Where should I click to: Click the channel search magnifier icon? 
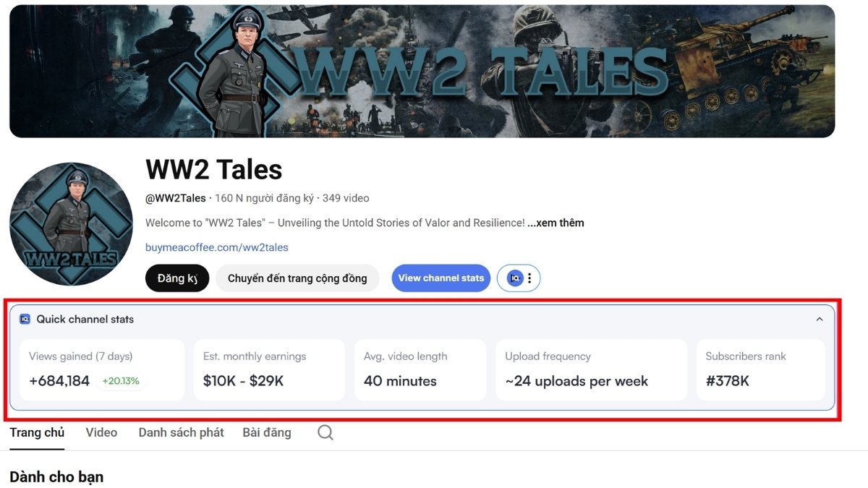[325, 432]
